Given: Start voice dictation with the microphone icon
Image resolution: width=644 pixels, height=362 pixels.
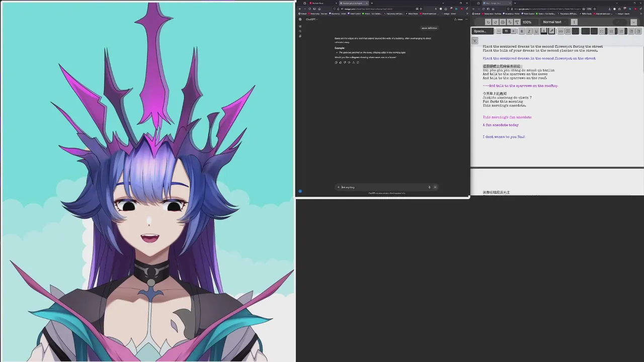Looking at the screenshot, I should pos(429,187).
